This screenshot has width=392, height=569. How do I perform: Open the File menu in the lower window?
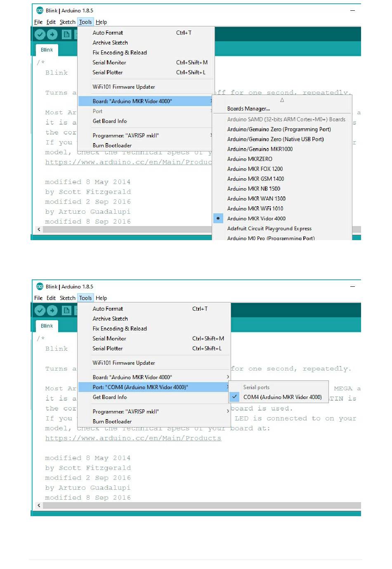point(38,298)
